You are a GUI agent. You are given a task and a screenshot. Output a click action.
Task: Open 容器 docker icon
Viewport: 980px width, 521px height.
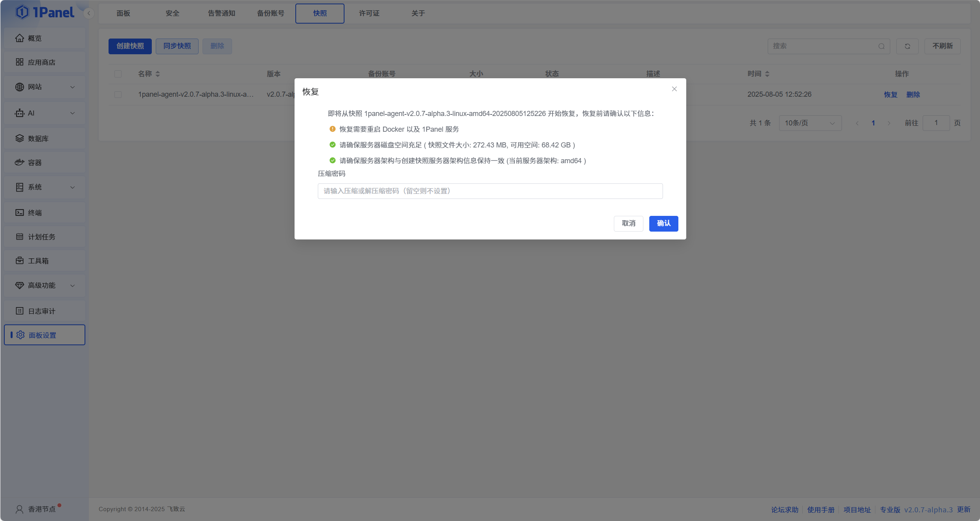tap(20, 162)
